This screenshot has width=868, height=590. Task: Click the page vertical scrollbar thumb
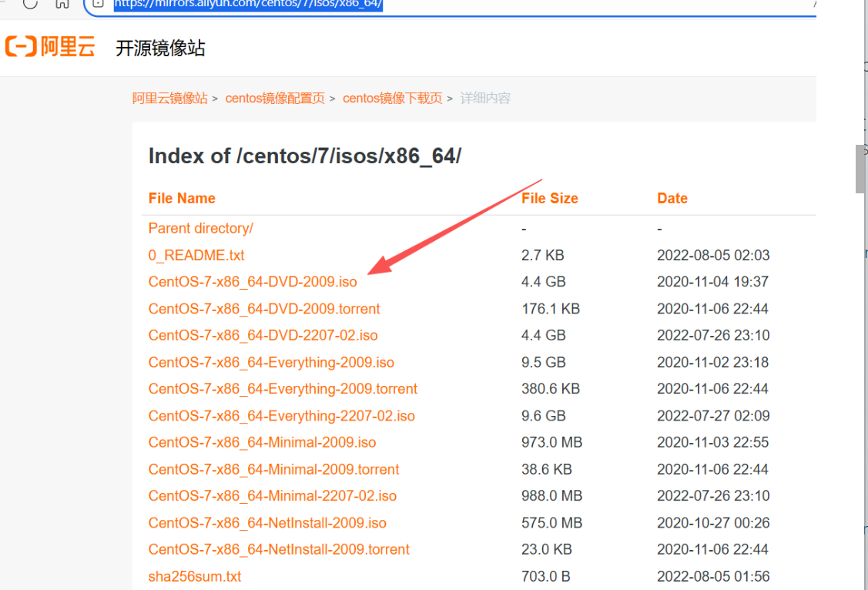click(861, 169)
